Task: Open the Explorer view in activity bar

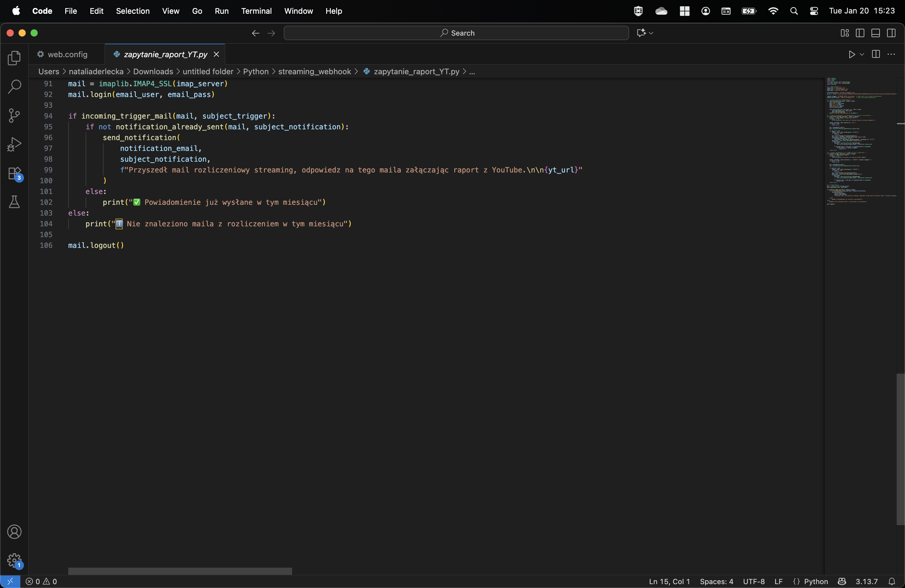Action: (x=14, y=58)
